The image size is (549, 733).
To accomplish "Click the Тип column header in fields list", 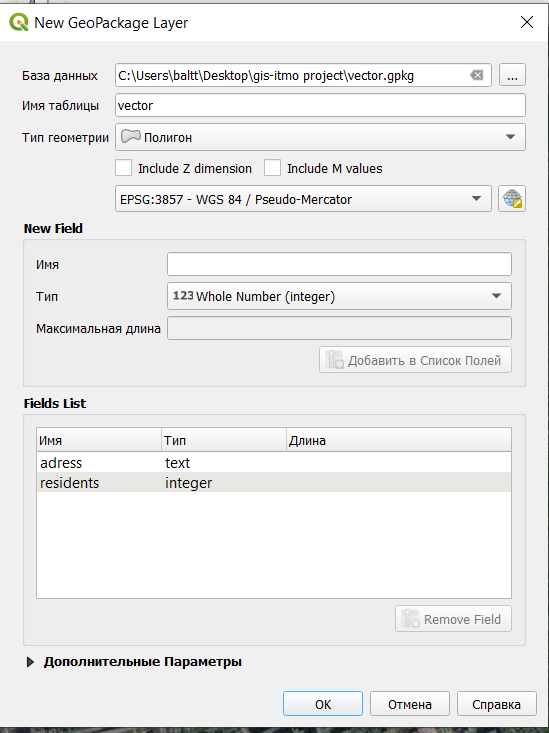I will pyautogui.click(x=224, y=440).
